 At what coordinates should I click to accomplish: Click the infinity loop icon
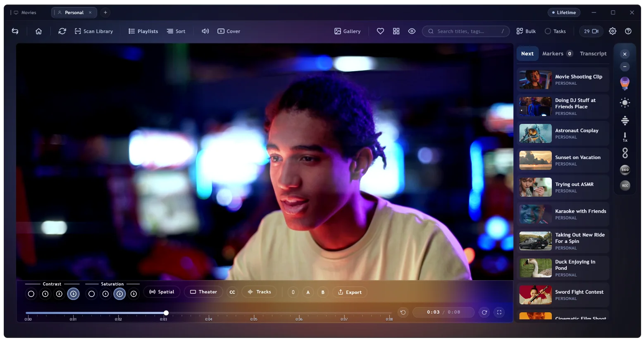[625, 153]
